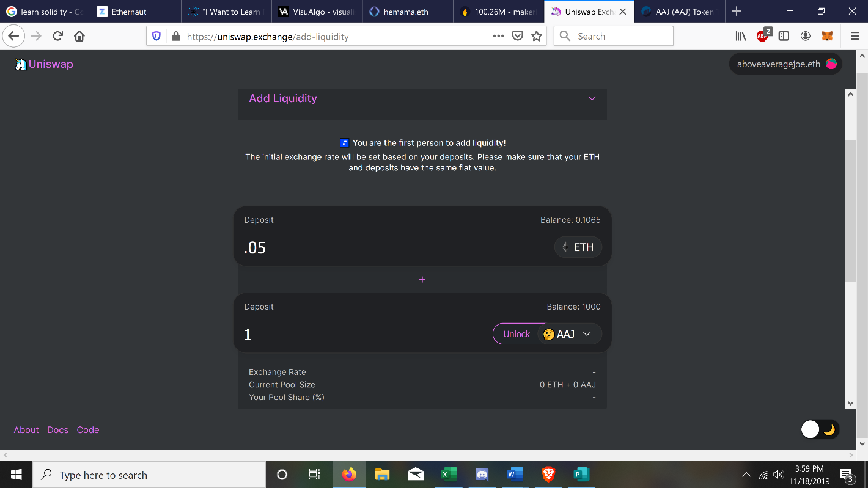The image size is (868, 488).
Task: Reload the page with the refresh icon
Action: [x=58, y=36]
